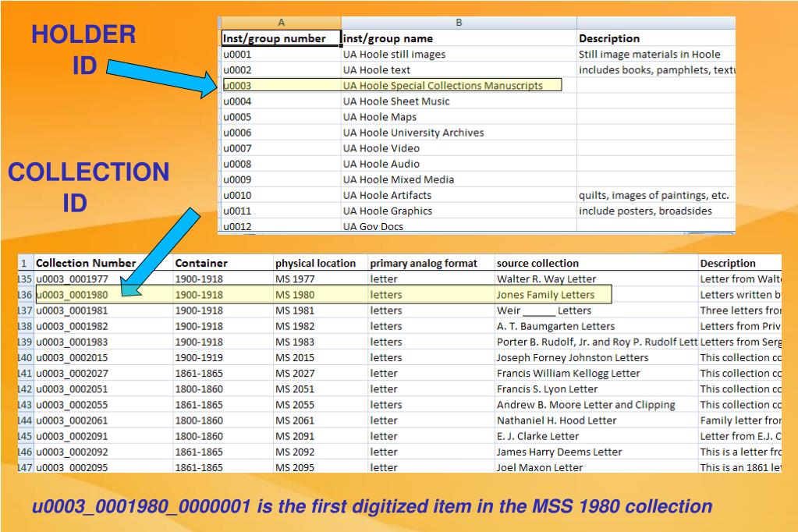Click 'Still image materials in Hoole' description
This screenshot has width=798, height=532.
pos(657,54)
